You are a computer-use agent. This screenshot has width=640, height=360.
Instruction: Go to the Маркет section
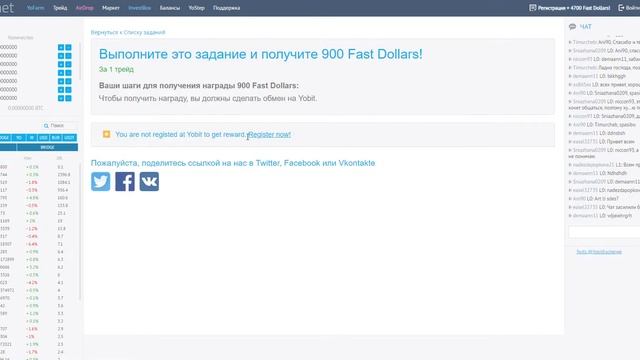pyautogui.click(x=111, y=8)
